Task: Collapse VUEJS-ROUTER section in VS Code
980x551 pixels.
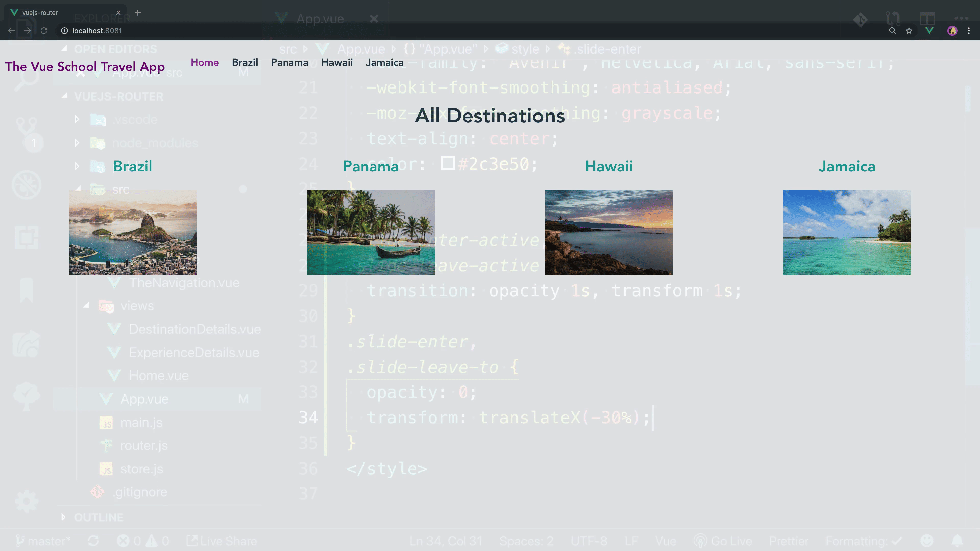Action: (64, 96)
